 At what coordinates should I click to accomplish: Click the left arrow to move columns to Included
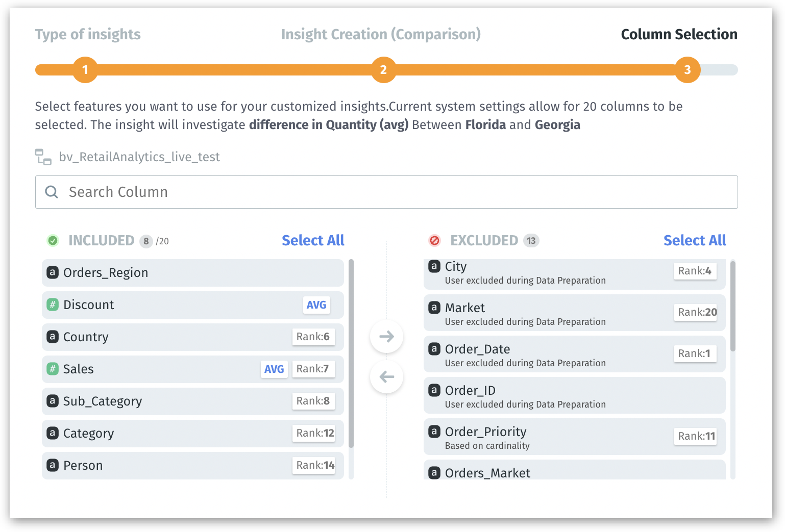click(386, 376)
